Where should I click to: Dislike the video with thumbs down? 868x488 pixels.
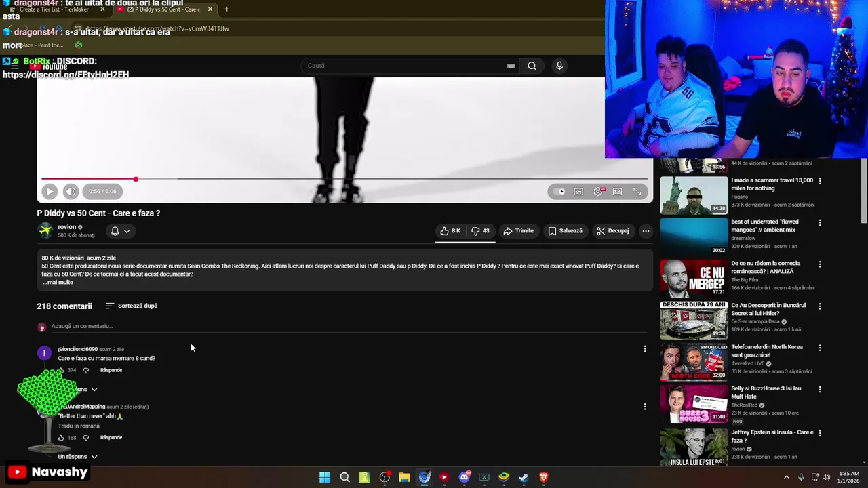point(480,231)
